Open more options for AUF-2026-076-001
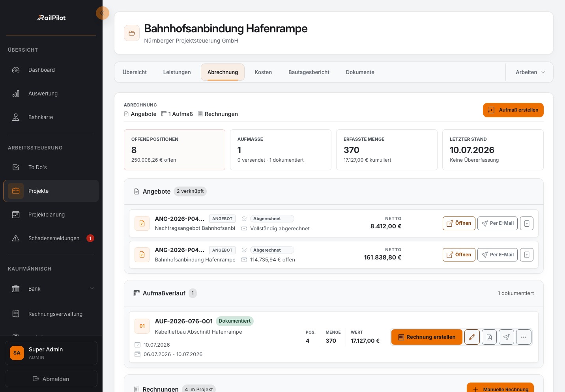This screenshot has height=392, width=565. click(524, 337)
